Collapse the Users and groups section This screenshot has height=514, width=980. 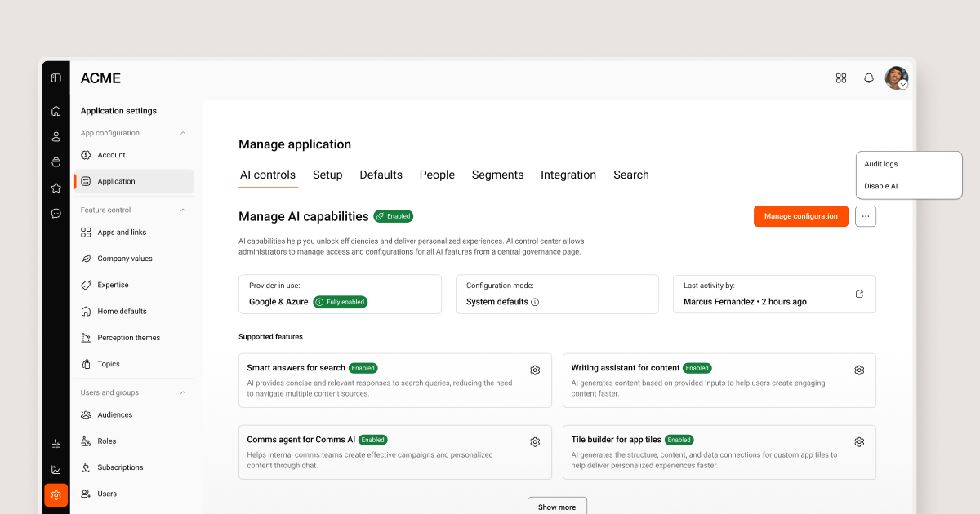pyautogui.click(x=183, y=393)
